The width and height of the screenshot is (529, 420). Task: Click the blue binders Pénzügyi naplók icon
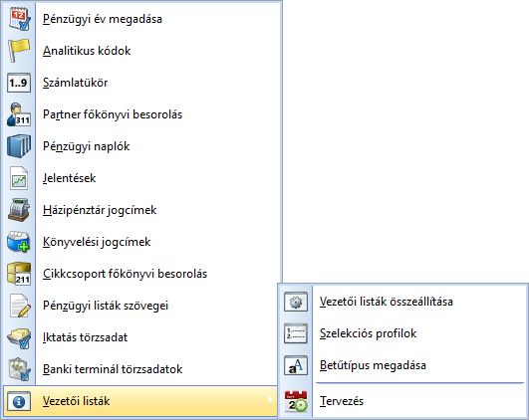click(x=19, y=146)
